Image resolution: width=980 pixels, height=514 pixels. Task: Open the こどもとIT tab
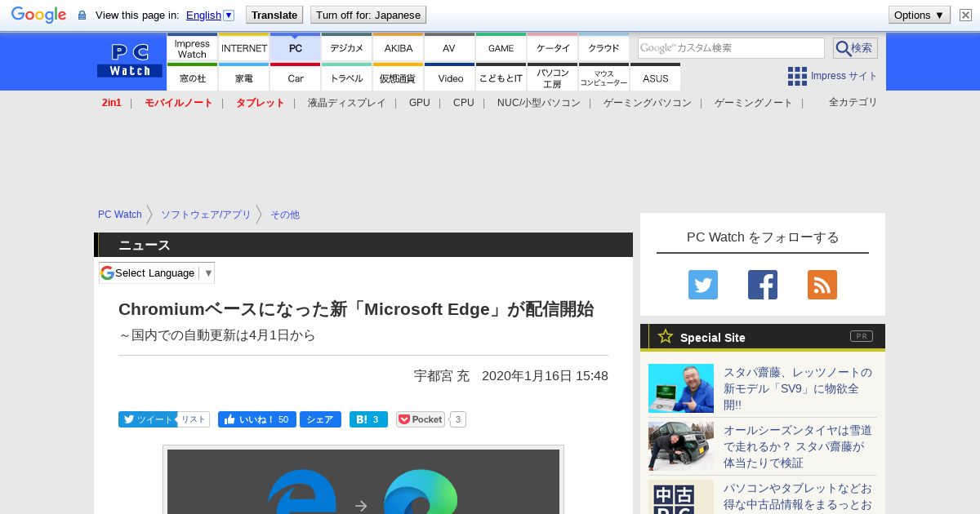(x=501, y=78)
